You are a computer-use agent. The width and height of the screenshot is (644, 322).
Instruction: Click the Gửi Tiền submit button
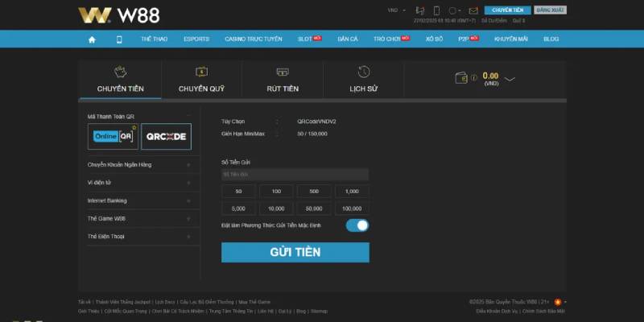click(x=295, y=252)
